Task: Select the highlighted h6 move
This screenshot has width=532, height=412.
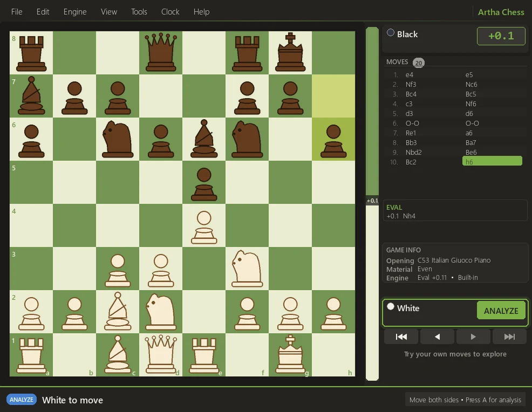Action: tap(492, 161)
